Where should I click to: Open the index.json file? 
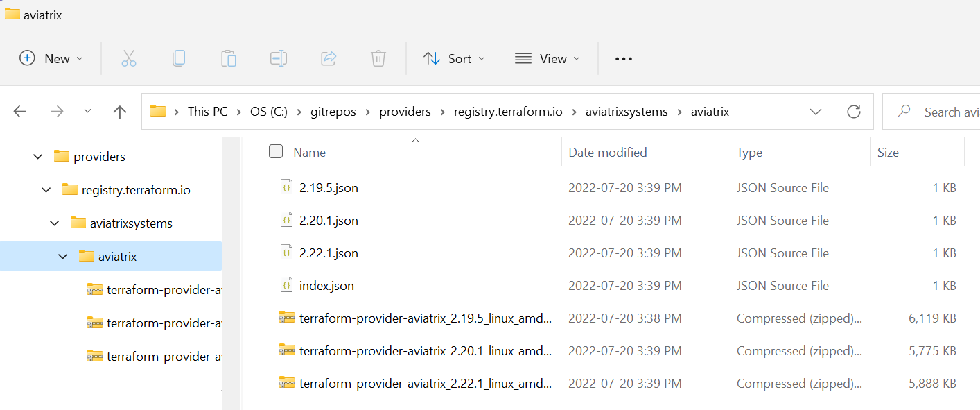click(326, 285)
